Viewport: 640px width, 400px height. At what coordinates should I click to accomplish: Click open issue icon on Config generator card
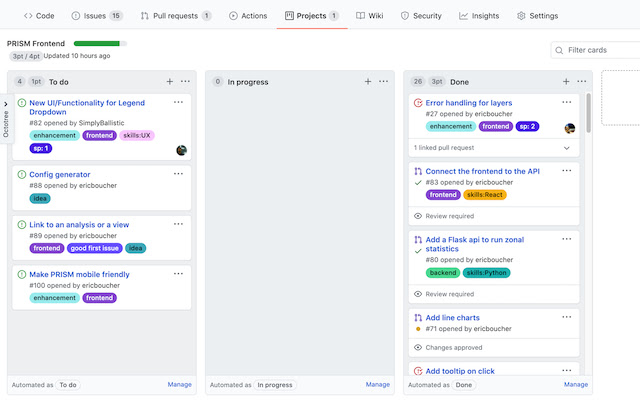coord(22,174)
